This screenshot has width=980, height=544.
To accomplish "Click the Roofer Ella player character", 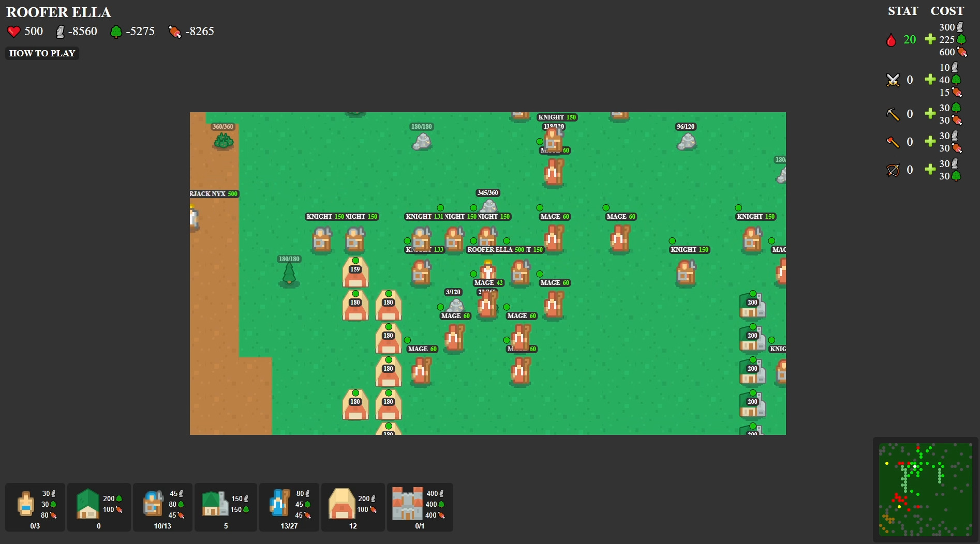I will pos(488,270).
